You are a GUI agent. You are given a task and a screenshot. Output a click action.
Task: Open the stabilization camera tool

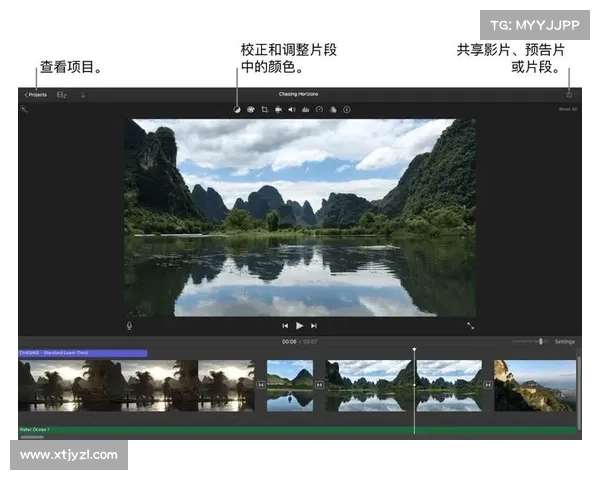coord(278,110)
